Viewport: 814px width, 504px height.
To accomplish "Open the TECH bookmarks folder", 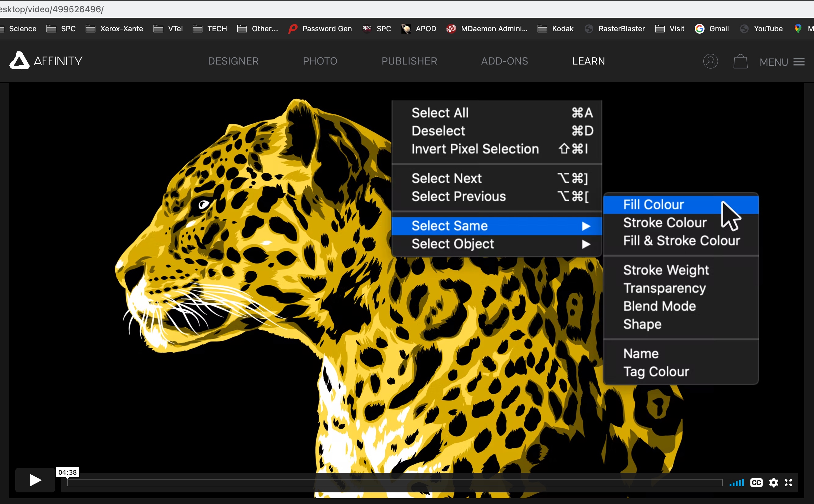I will point(210,29).
